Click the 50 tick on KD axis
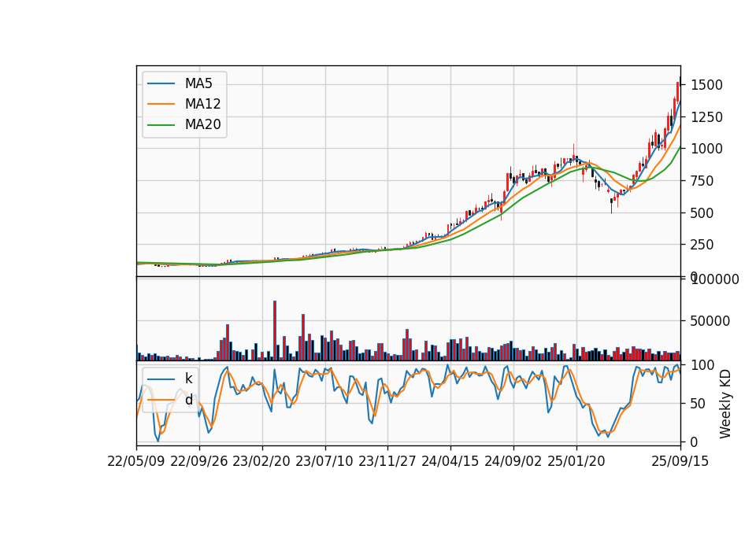This screenshot has width=756, height=543. (699, 404)
